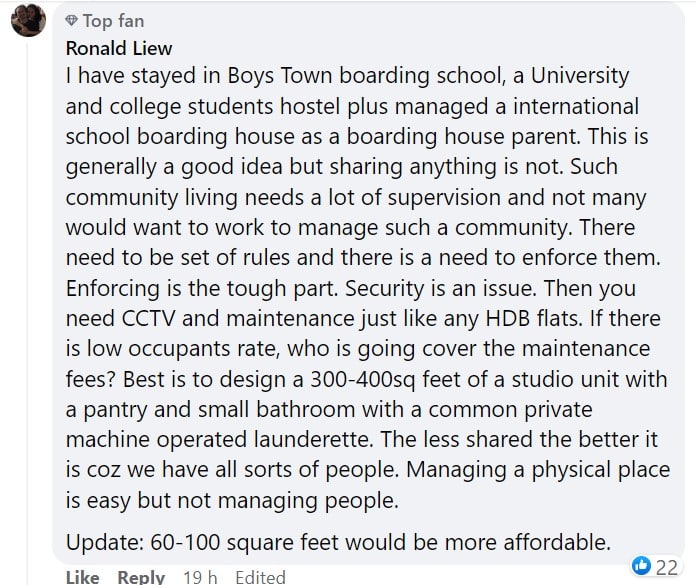This screenshot has width=696, height=585.
Task: Click the word 'launderette' in the comment
Action: coord(313,439)
